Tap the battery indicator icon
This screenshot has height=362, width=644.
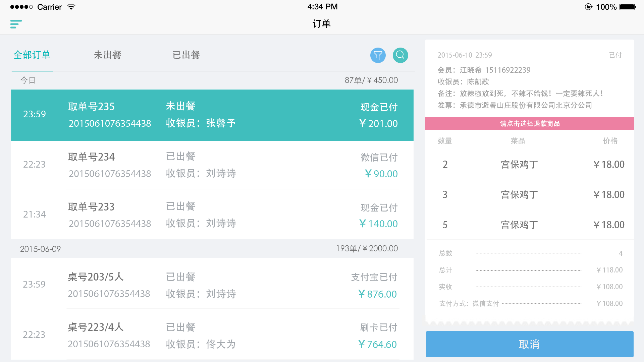pyautogui.click(x=627, y=7)
